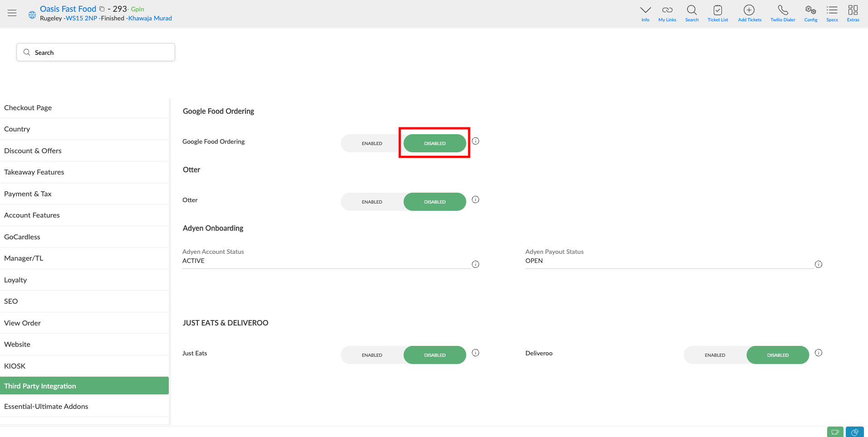Click the green chat icon at the bottom right
868x437 pixels.
835,432
